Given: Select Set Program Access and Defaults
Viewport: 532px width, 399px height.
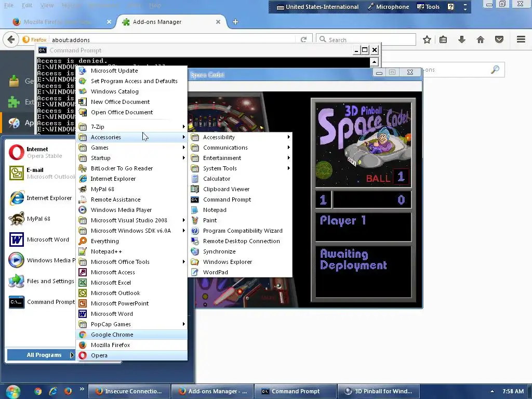Looking at the screenshot, I should coord(131,81).
